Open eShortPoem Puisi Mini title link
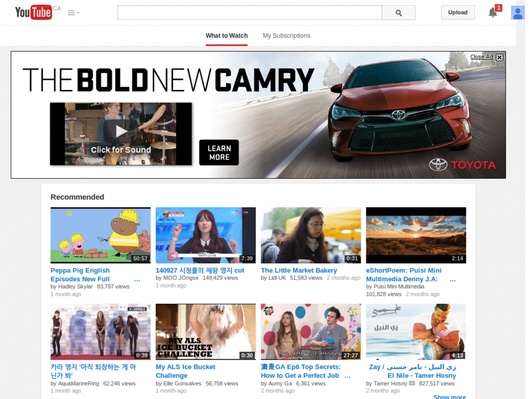 404,275
